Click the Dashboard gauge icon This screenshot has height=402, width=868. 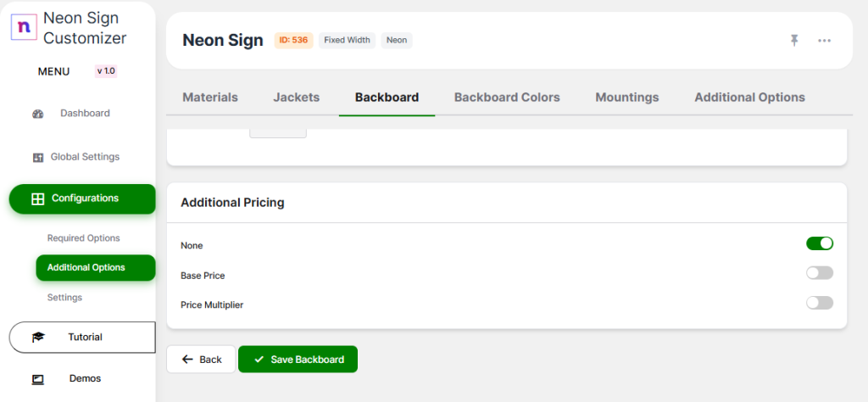pyautogui.click(x=37, y=114)
